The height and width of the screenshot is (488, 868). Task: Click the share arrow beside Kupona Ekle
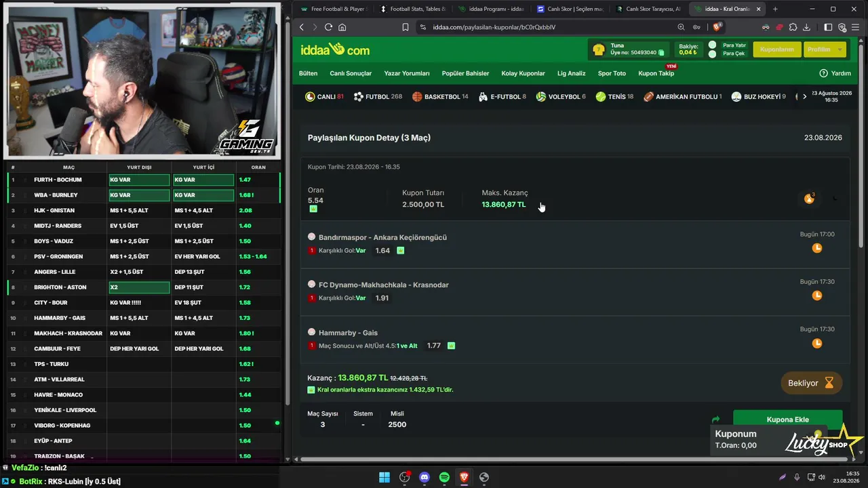pyautogui.click(x=715, y=420)
